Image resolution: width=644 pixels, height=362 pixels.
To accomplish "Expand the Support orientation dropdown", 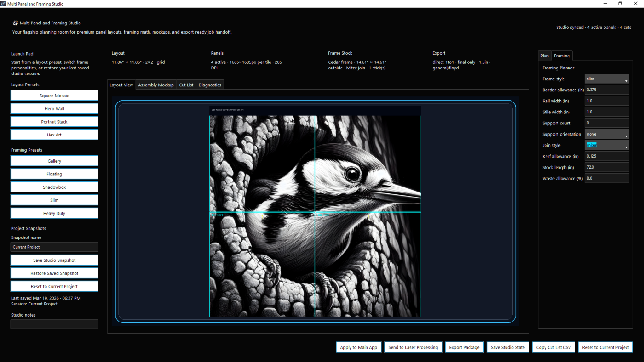I will (606, 134).
